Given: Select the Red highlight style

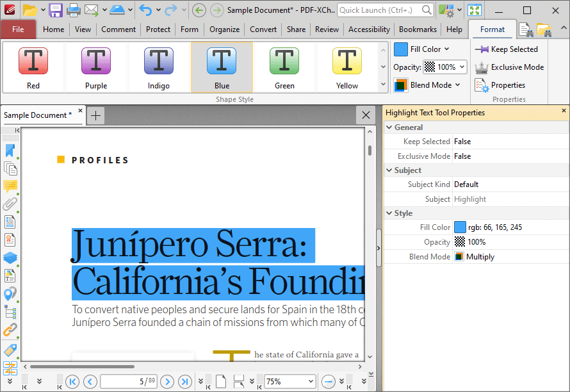Looking at the screenshot, I should pyautogui.click(x=33, y=68).
